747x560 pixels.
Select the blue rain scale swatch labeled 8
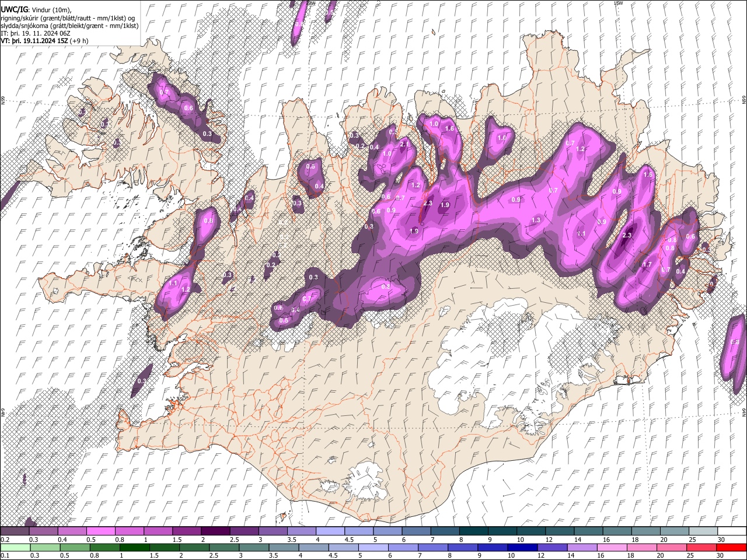(462, 547)
